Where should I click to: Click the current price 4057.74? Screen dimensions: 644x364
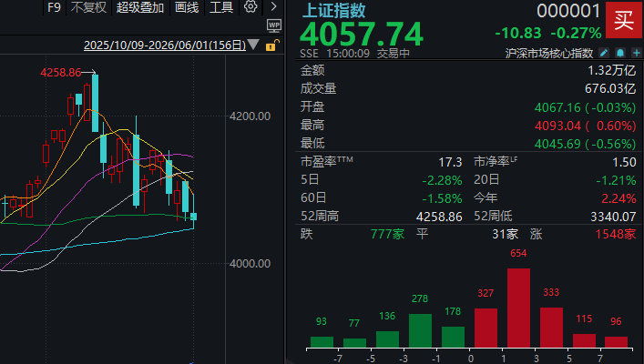(362, 34)
